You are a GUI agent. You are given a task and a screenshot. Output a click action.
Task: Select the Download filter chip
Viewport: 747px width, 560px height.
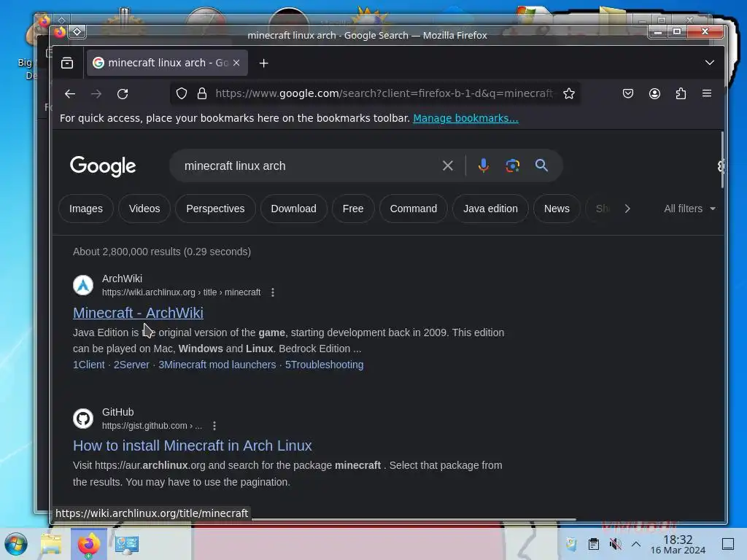point(293,209)
